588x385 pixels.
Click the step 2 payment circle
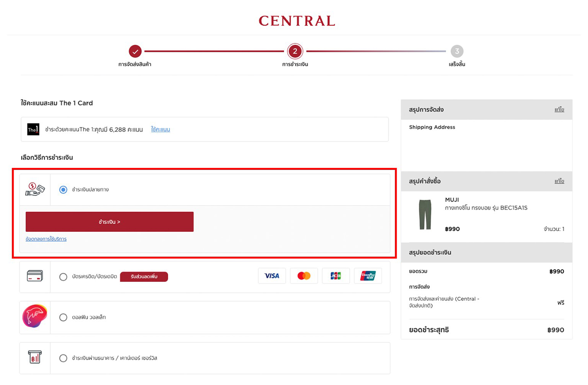(x=295, y=51)
